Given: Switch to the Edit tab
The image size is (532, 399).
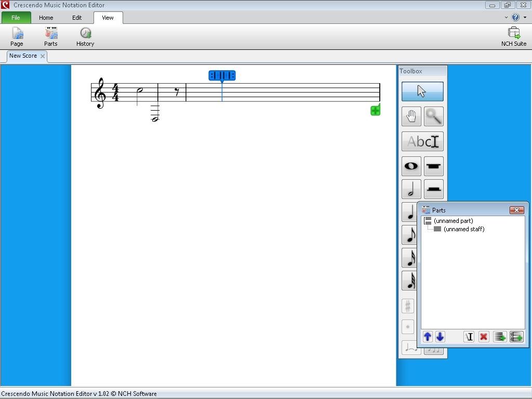Looking at the screenshot, I should click(x=77, y=18).
